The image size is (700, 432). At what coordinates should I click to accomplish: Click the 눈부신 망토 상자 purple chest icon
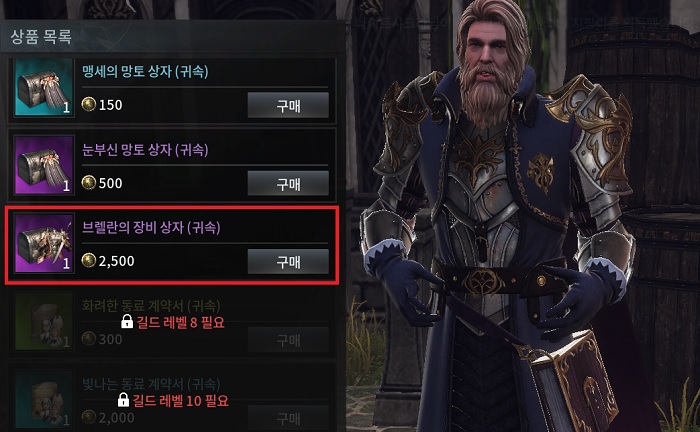44,165
